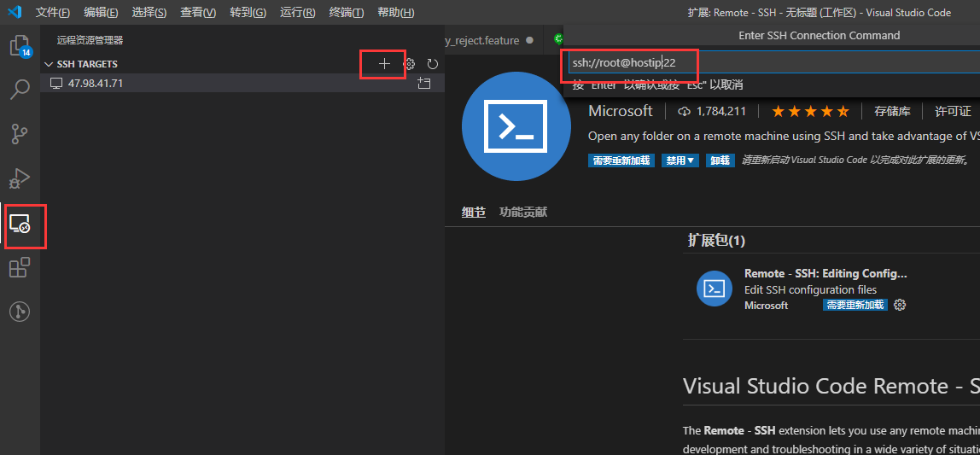The width and height of the screenshot is (980, 455).
Task: Click the Remote - SSH: Editing Config extension icon
Action: 715,289
